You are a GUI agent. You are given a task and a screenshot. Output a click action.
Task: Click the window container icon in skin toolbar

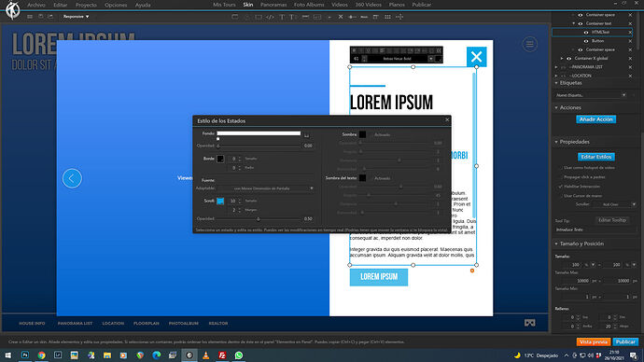pyautogui.click(x=235, y=17)
